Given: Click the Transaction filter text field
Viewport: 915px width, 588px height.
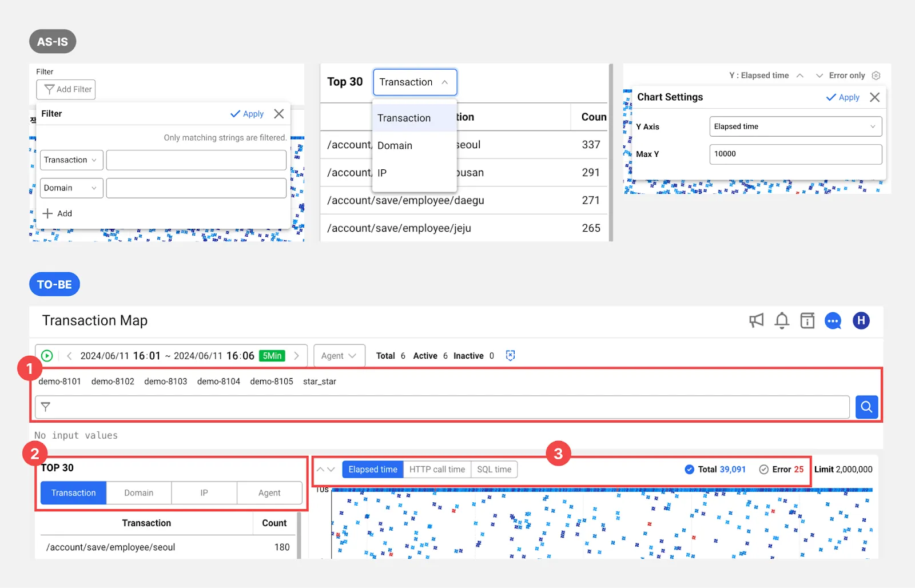Looking at the screenshot, I should (196, 160).
